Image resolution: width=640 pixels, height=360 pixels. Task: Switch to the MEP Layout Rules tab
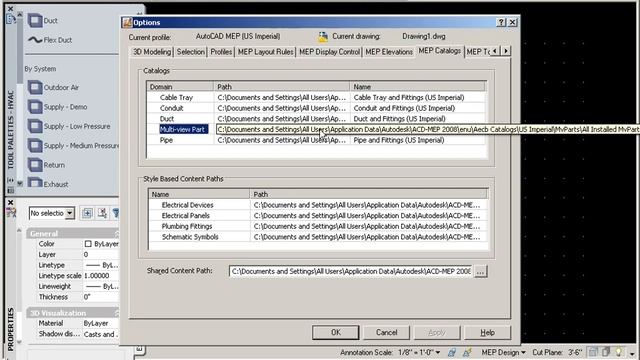click(x=265, y=52)
